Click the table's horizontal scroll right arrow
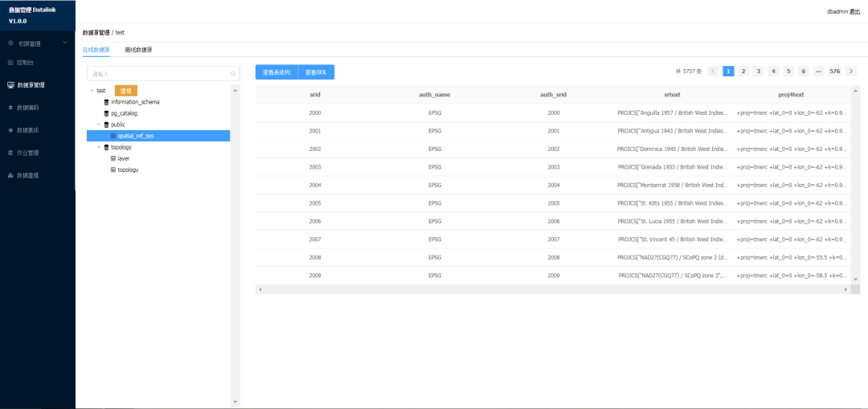The width and height of the screenshot is (868, 409). (x=845, y=289)
